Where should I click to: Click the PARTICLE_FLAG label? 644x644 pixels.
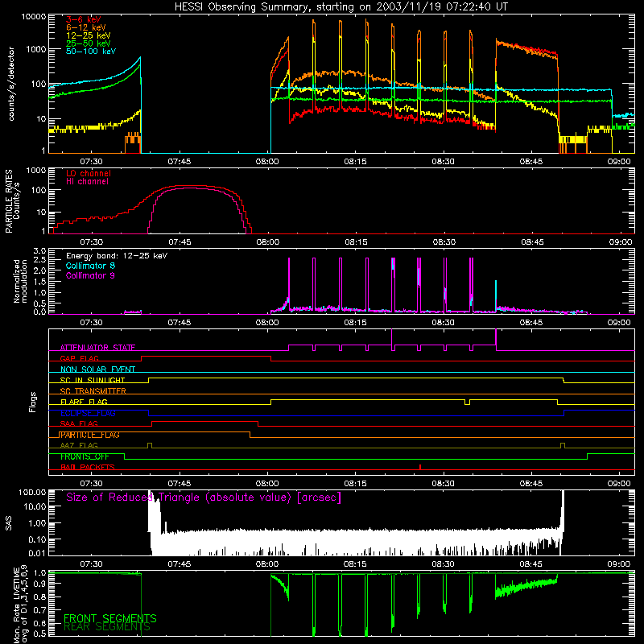click(x=90, y=435)
